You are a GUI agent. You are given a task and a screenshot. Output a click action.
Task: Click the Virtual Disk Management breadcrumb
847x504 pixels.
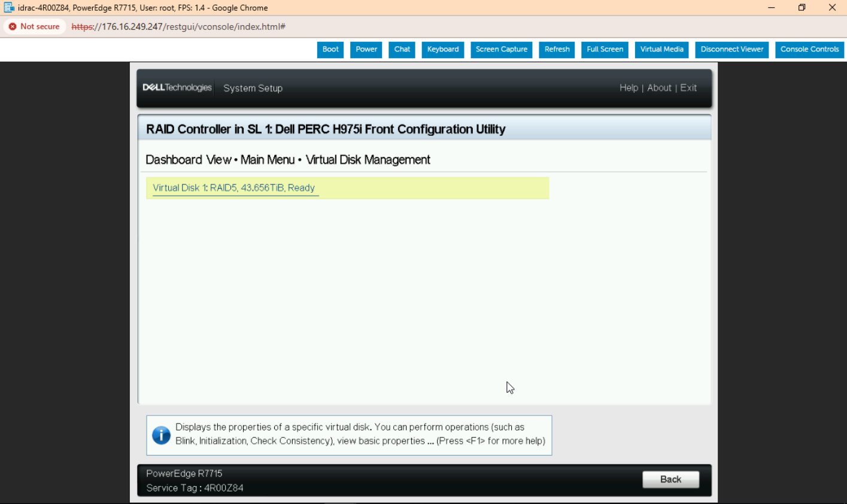tap(368, 160)
